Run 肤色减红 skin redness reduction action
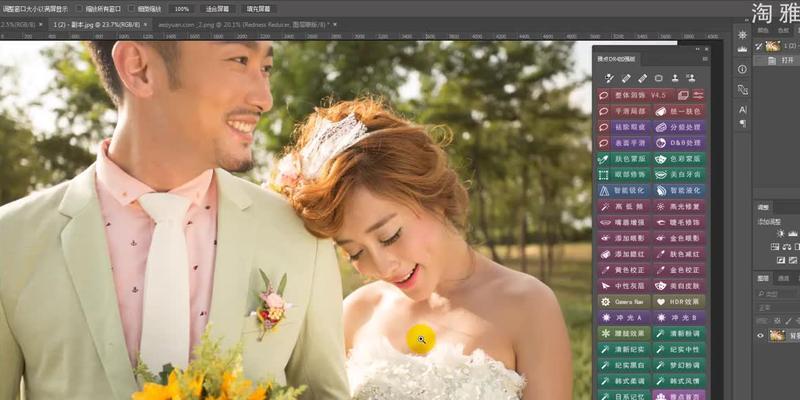 (679, 254)
